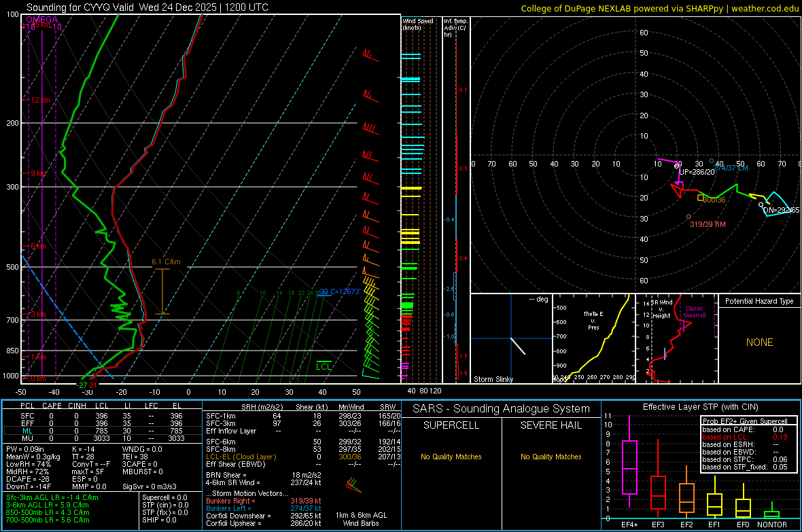
Task: Click the MeanW = 0.3g/kg value
Action: point(33,457)
